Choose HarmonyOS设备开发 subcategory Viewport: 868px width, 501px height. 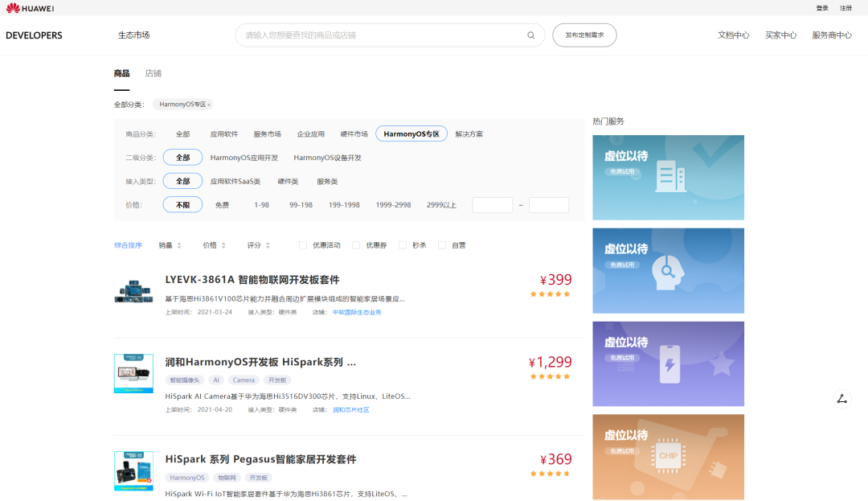(x=327, y=158)
